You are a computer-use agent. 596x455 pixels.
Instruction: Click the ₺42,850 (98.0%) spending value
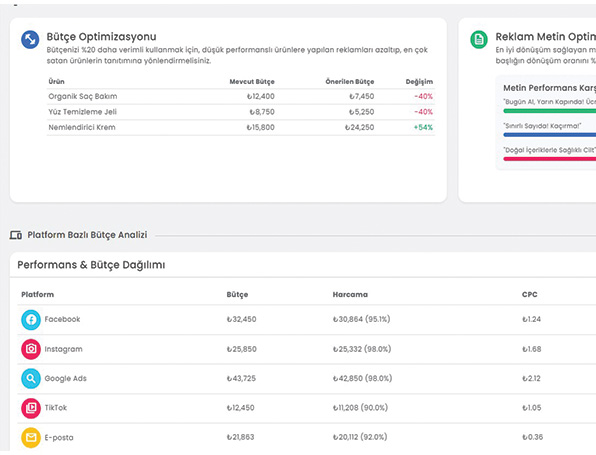tap(362, 379)
